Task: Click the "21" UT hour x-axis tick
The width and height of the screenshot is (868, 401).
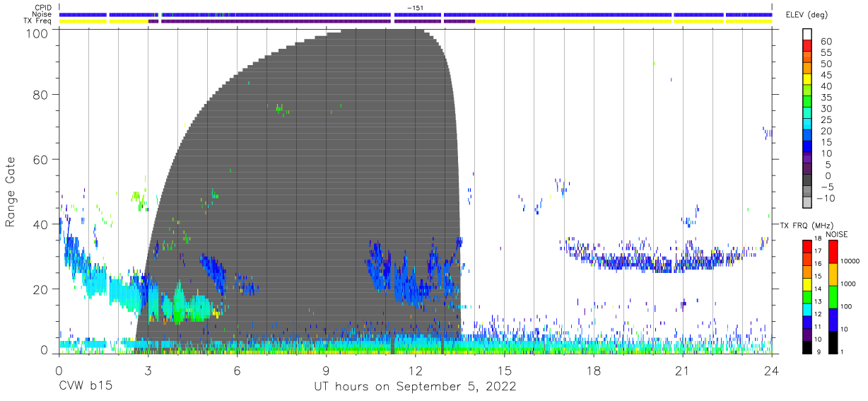Action: 683,370
